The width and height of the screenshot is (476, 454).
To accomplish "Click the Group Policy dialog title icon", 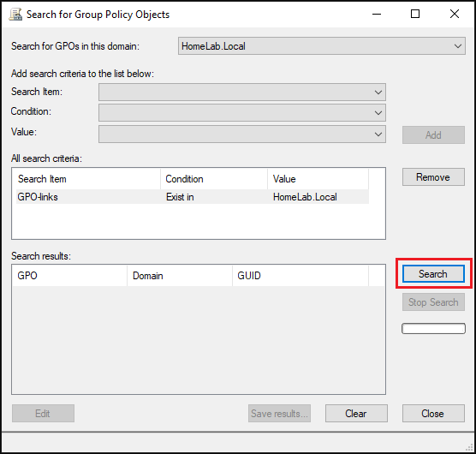I will pos(15,15).
